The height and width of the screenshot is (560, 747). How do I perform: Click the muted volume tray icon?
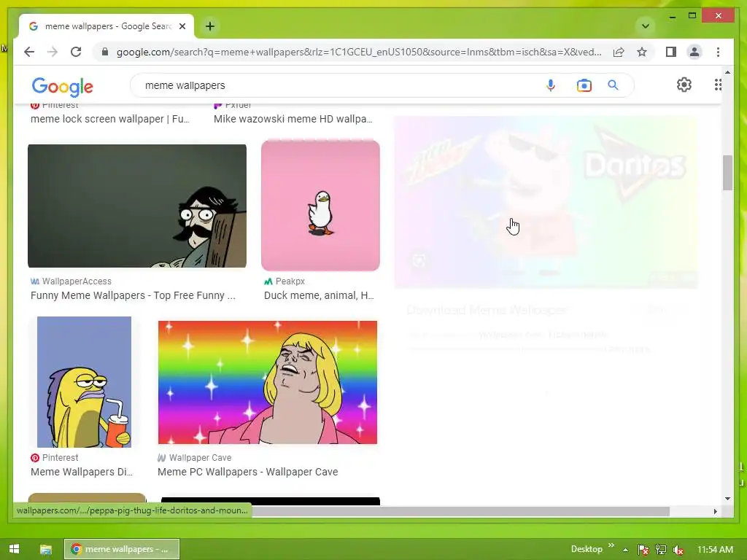(678, 550)
